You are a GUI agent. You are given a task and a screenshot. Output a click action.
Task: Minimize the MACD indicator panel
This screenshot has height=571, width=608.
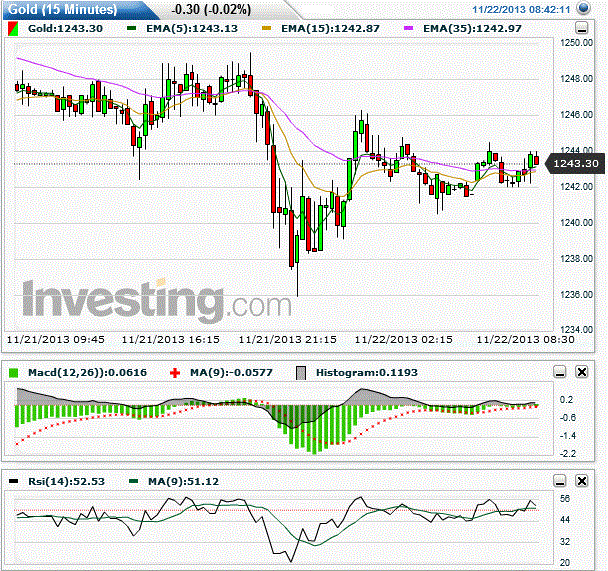560,372
